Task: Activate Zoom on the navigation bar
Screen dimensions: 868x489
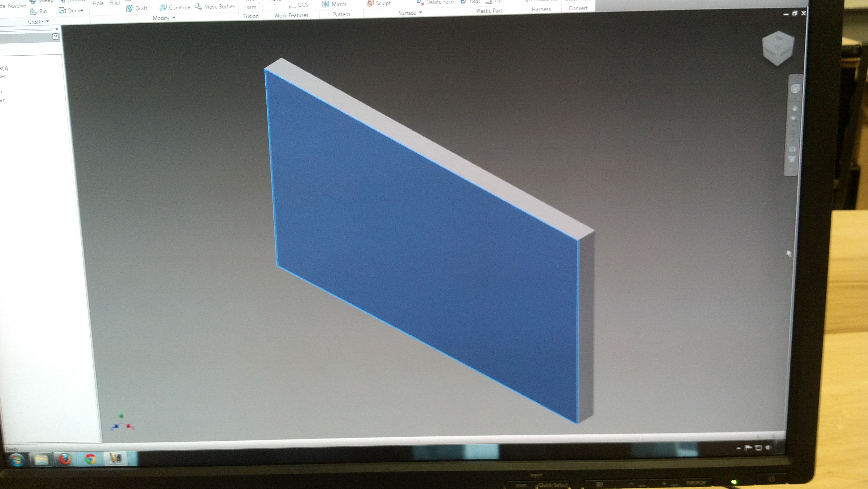Action: pos(793,118)
